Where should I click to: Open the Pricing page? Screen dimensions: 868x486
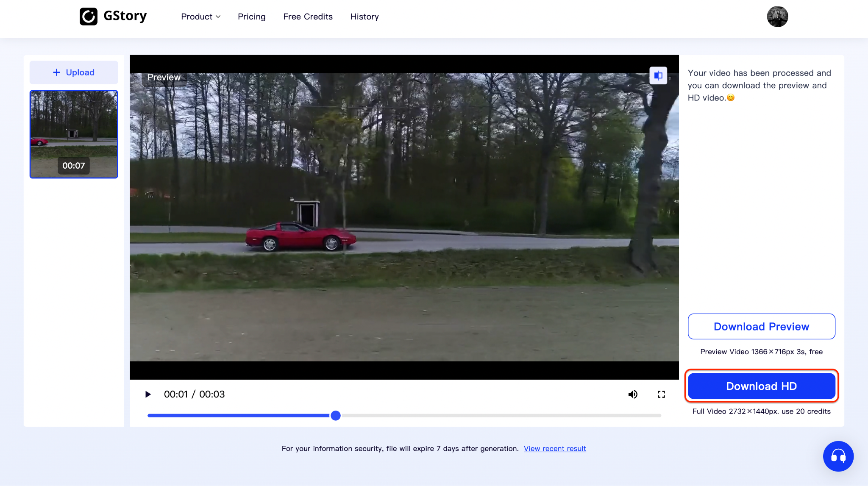point(251,17)
